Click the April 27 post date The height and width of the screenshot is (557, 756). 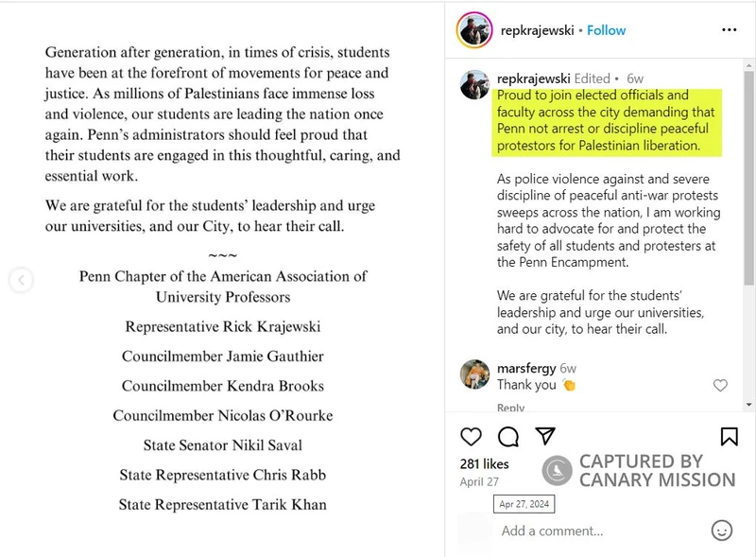(x=479, y=481)
